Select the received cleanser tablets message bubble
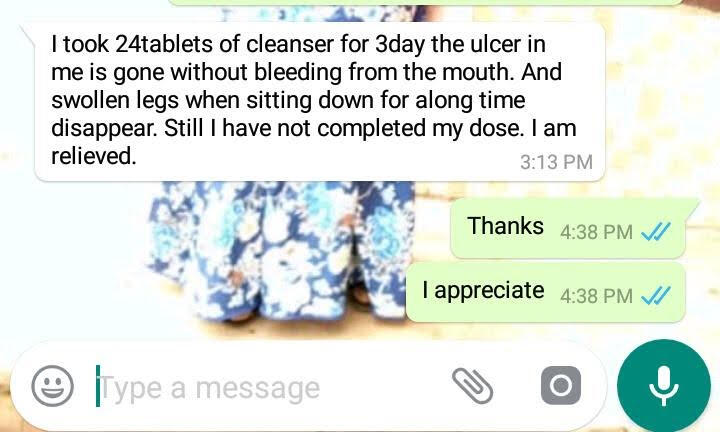This screenshot has height=432, width=720. coord(319,101)
